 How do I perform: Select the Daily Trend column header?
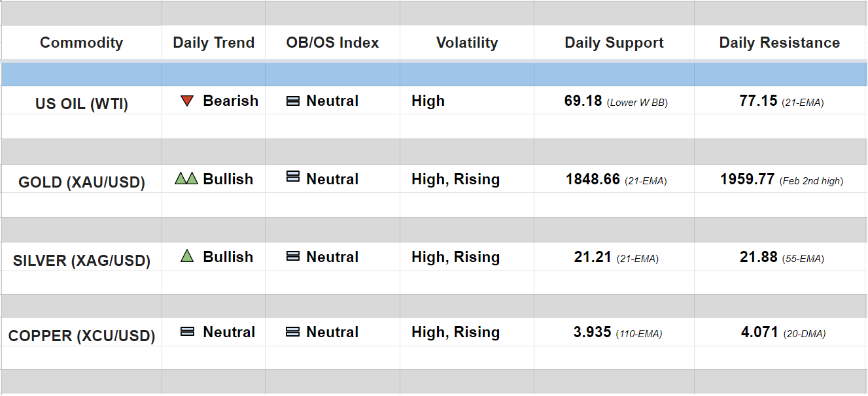213,43
